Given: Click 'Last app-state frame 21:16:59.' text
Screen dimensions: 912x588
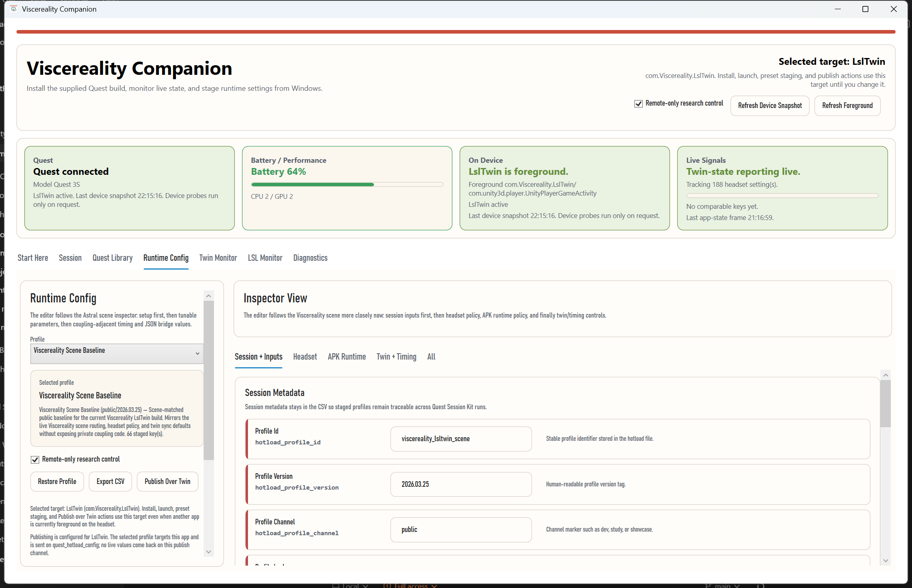Looking at the screenshot, I should pyautogui.click(x=730, y=218).
